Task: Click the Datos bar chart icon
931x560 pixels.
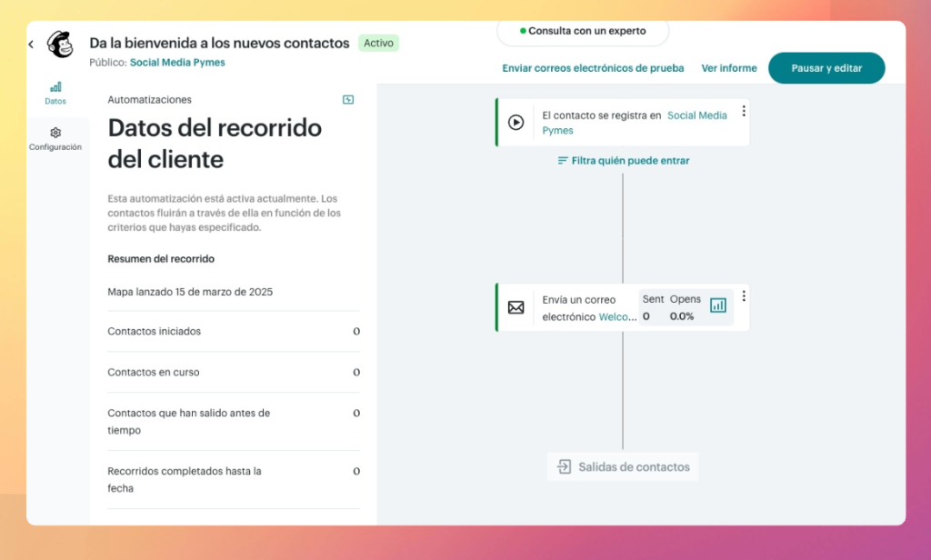Action: [55, 86]
